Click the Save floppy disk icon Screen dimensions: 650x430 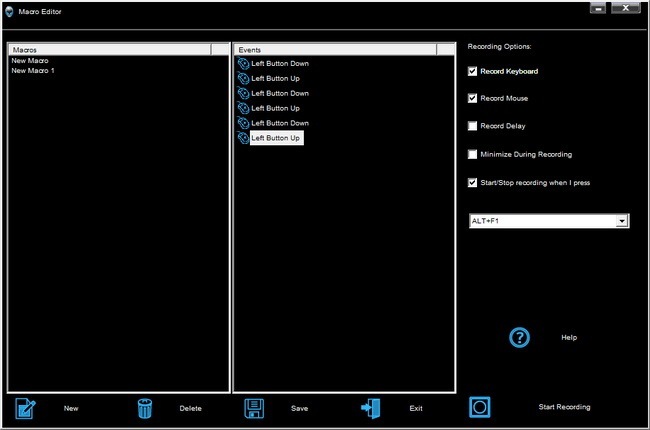click(254, 408)
